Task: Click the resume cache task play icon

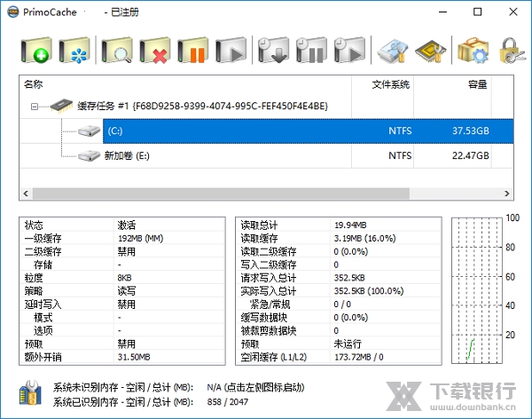Action: click(231, 50)
